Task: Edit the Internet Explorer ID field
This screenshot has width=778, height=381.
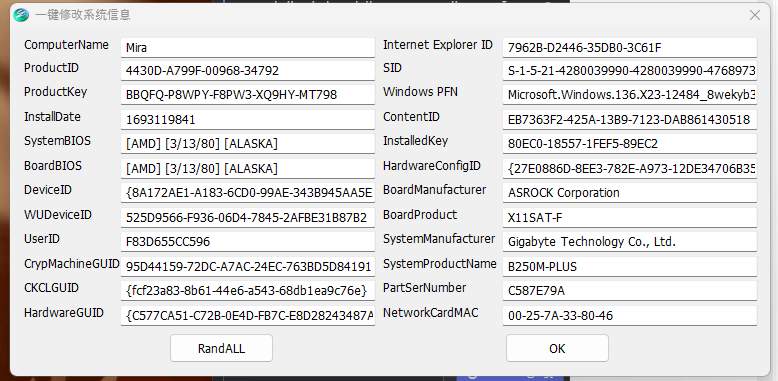Action: 630,48
